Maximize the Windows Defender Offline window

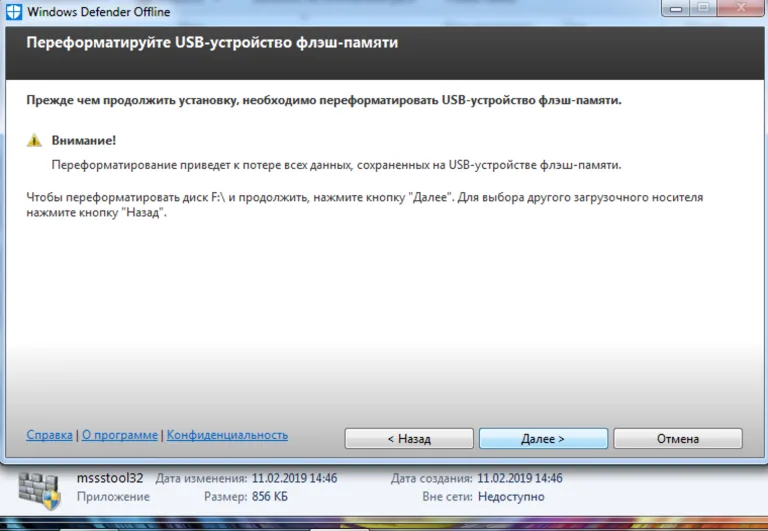(x=703, y=8)
